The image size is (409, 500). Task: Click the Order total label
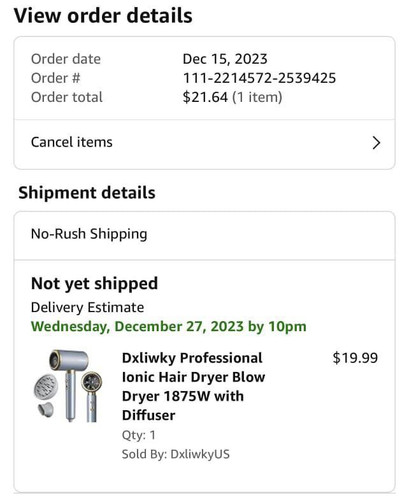[x=67, y=97]
